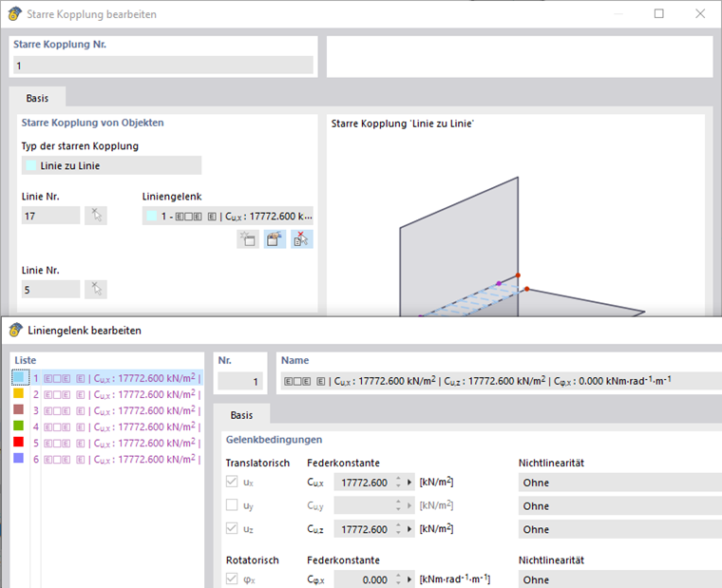This screenshot has height=588, width=722.
Task: Click the red swatch of hinge 5
Action: [19, 442]
